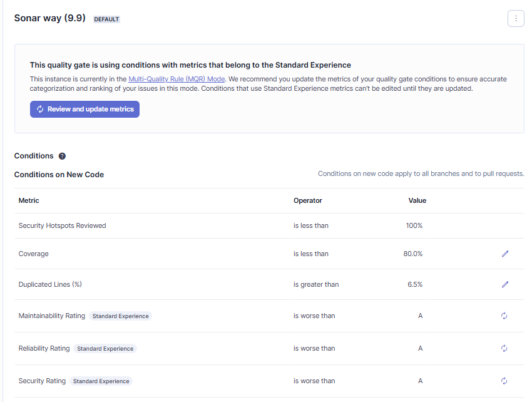The width and height of the screenshot is (532, 402).
Task: Click Review and update metrics button
Action: pos(85,109)
